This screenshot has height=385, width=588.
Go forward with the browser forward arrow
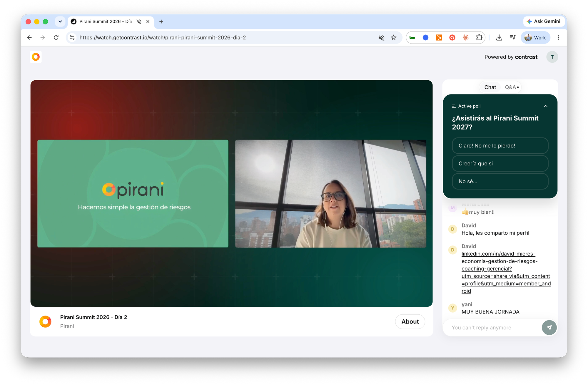tap(43, 37)
